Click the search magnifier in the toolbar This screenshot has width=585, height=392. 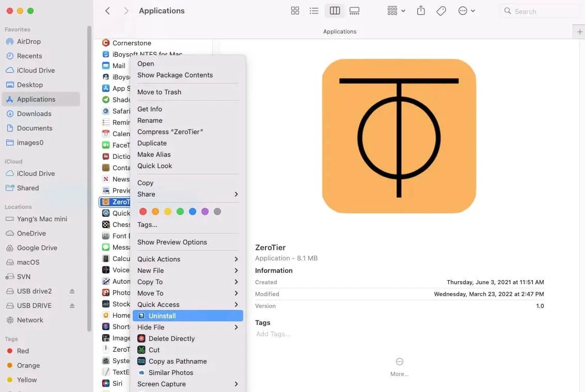(507, 10)
